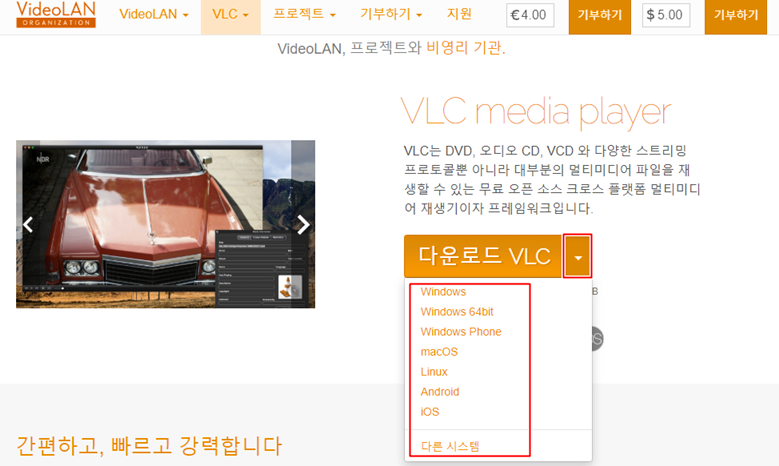Click the 간편하고, 빠르고 강력합니다 heading
Viewport: 779px width, 466px height.
pyautogui.click(x=149, y=445)
